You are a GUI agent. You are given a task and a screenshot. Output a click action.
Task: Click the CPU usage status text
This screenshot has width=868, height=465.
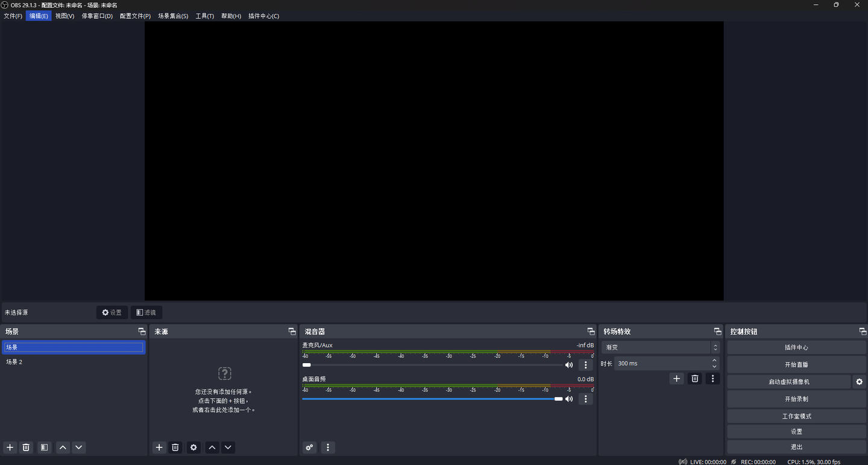(814, 462)
